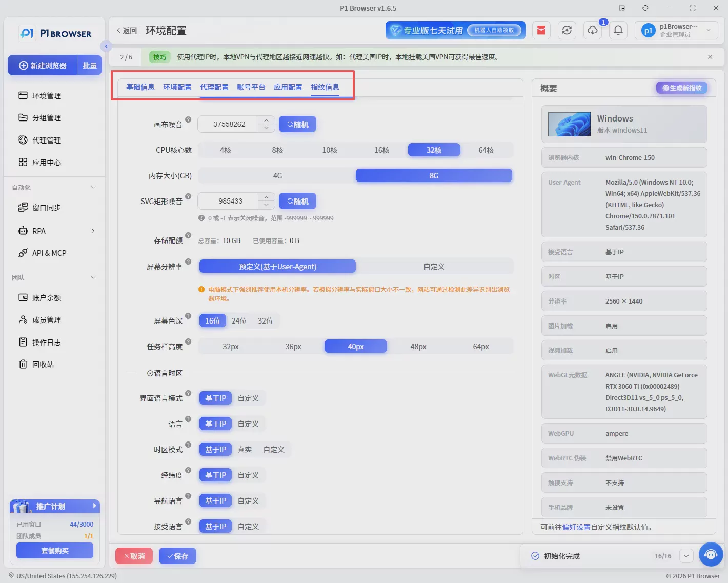Viewport: 728px width, 583px height.
Task: Close the tips banner
Action: (710, 57)
